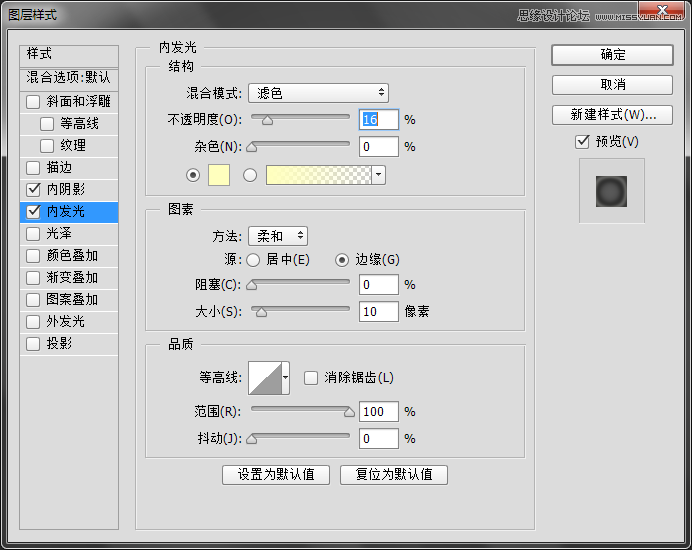Click the 新建样式(W)... button
Image resolution: width=692 pixels, height=550 pixels.
613,115
